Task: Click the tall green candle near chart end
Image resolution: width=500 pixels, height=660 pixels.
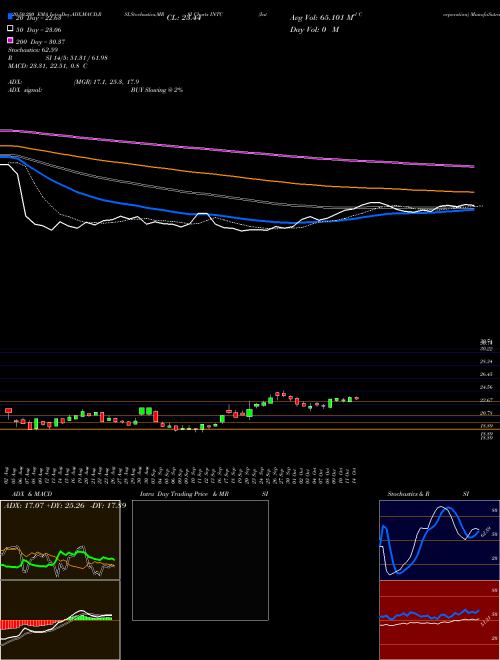Action: (x=330, y=403)
